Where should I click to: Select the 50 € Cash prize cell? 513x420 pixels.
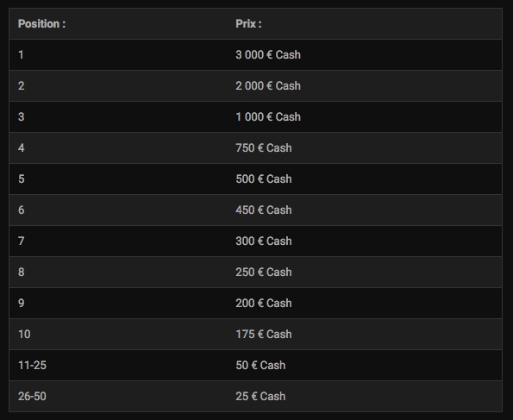coord(260,366)
